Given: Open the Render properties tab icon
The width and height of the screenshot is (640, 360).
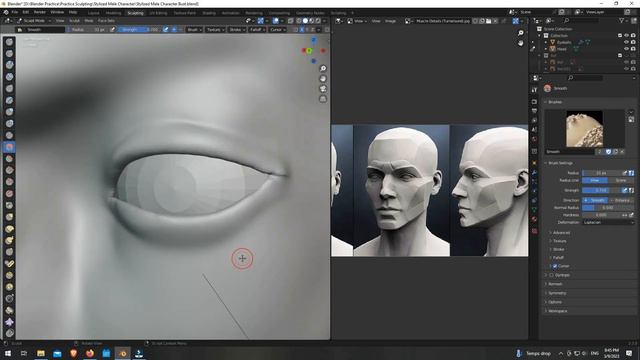Looking at the screenshot, I should (534, 101).
